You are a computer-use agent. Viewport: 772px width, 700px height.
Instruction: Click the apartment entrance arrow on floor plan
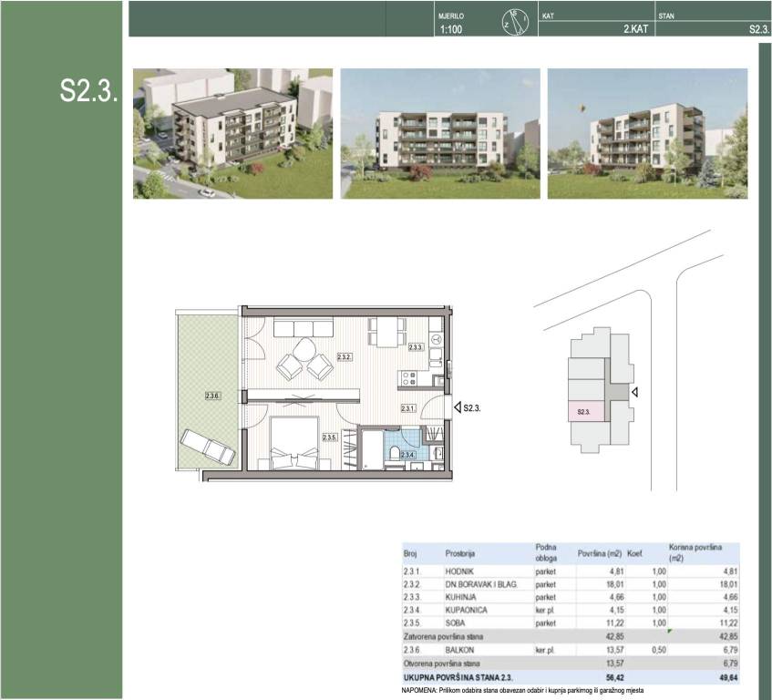[x=457, y=408]
